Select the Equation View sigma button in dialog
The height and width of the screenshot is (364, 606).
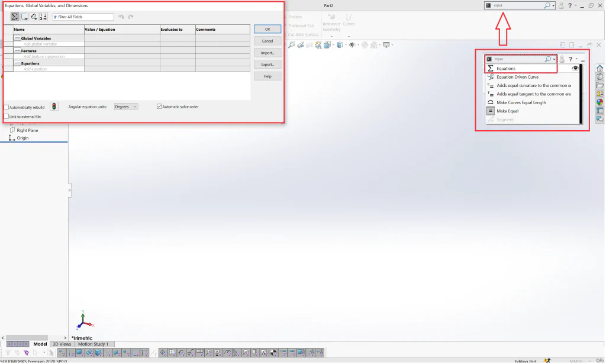click(15, 17)
